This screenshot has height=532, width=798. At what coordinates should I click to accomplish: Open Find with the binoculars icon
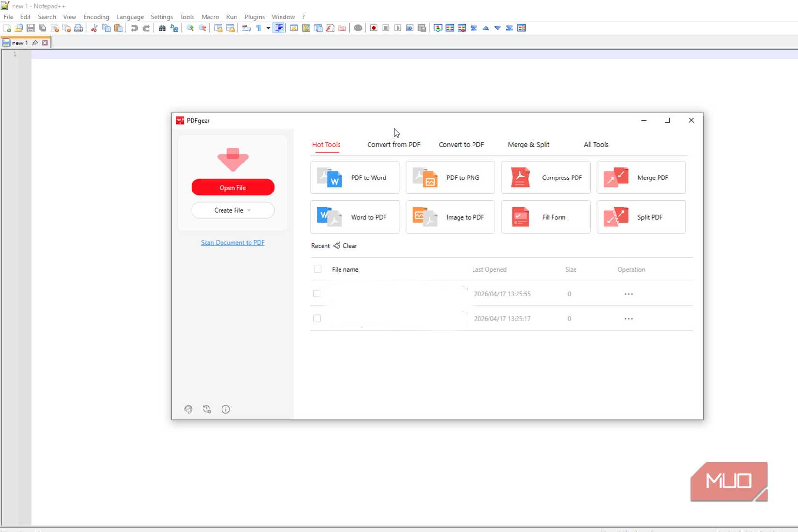(x=162, y=28)
